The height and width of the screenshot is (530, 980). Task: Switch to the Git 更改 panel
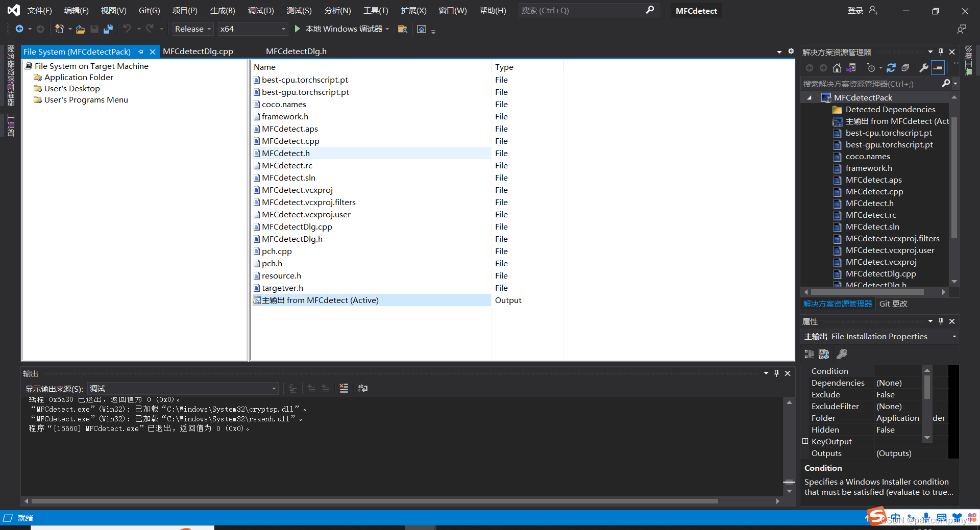point(893,304)
